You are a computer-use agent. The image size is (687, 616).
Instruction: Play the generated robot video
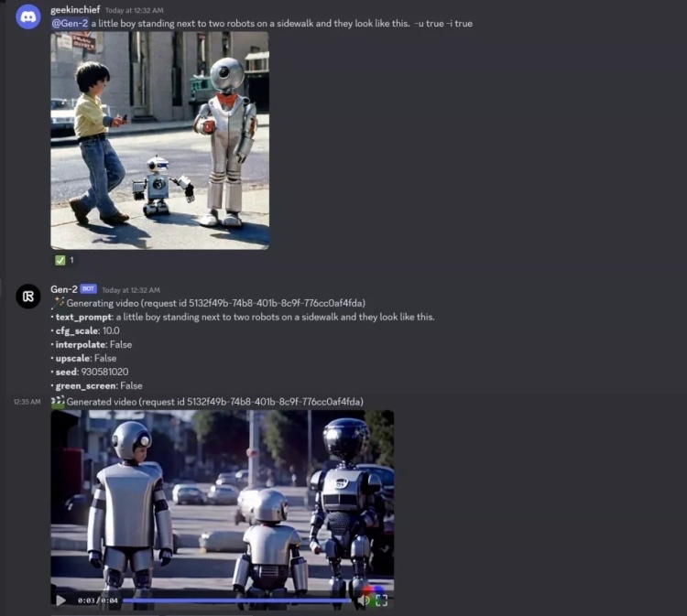(x=61, y=600)
